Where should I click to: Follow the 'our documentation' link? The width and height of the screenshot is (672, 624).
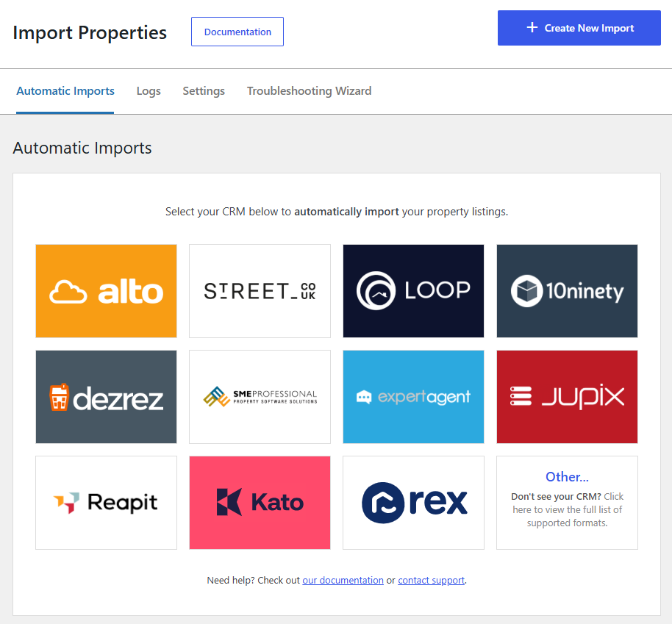[x=343, y=581]
